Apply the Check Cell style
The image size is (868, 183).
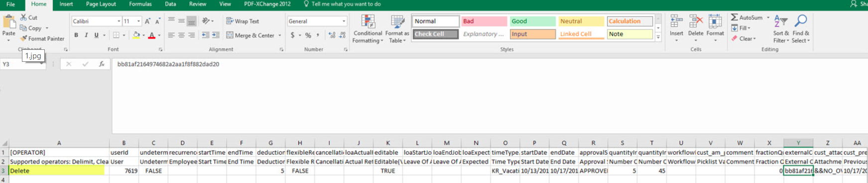tap(436, 34)
